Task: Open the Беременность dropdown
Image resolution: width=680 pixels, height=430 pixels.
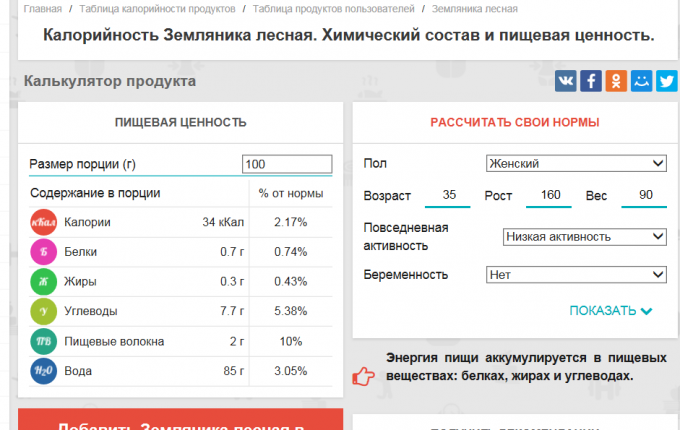Action: pos(576,274)
